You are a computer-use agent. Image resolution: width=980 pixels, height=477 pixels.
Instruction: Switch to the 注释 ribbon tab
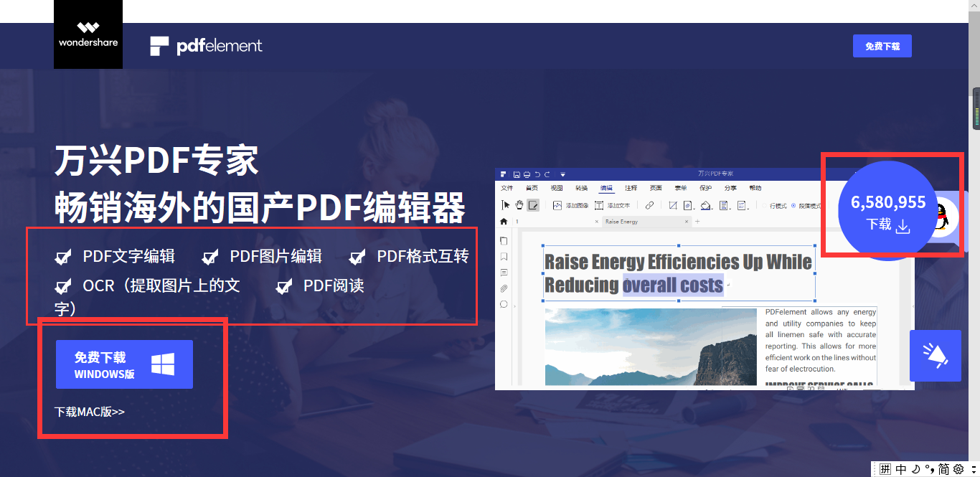(x=631, y=188)
